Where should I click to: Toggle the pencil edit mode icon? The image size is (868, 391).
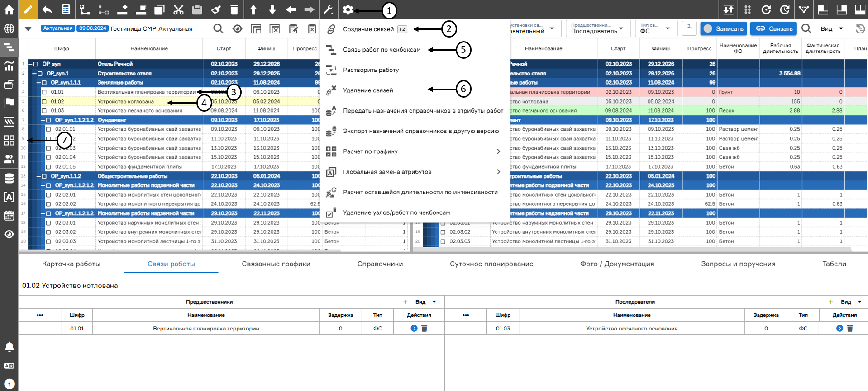[x=28, y=9]
